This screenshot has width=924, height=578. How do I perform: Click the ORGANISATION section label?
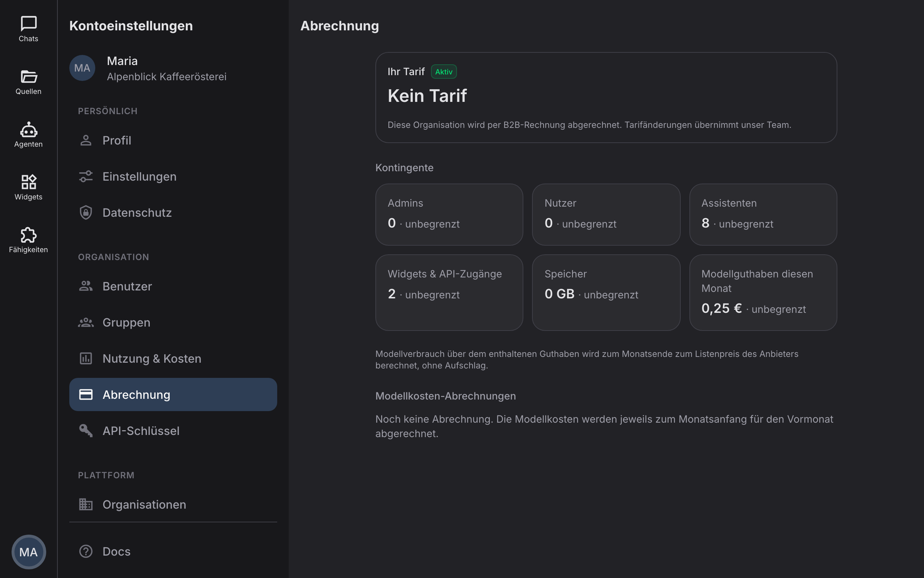(113, 257)
